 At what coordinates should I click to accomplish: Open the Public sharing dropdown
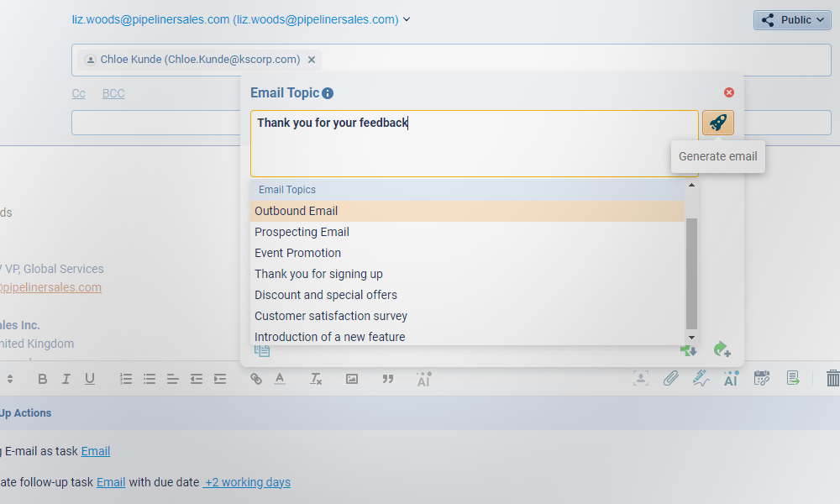point(791,19)
